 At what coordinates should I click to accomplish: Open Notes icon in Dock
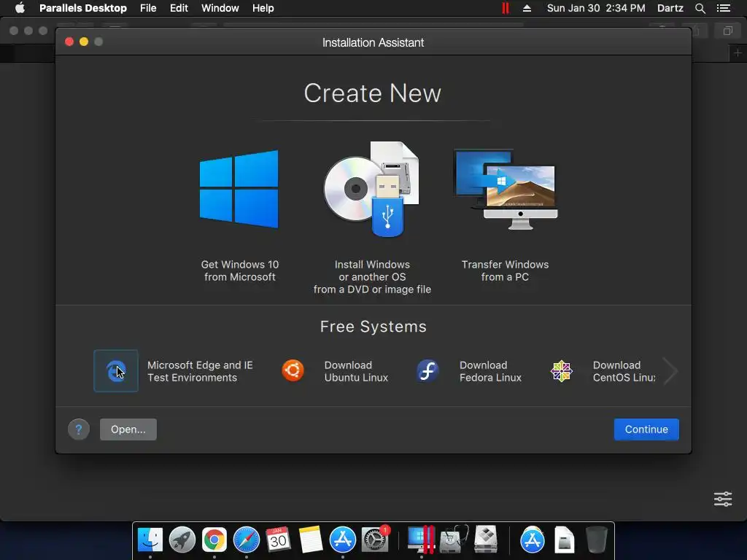[311, 540]
